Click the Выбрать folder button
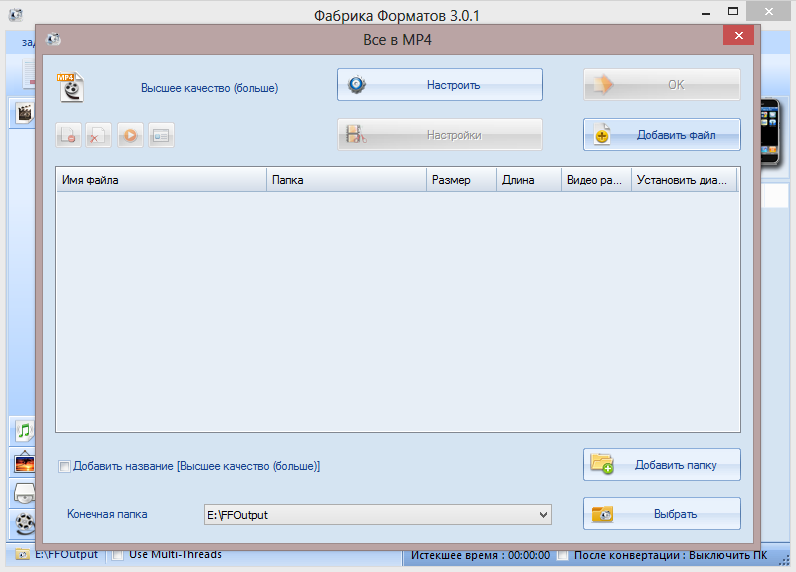 click(661, 514)
